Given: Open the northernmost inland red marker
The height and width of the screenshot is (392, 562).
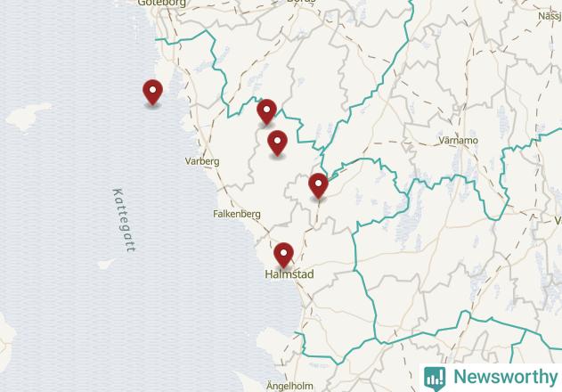Looking at the screenshot, I should point(266,112).
